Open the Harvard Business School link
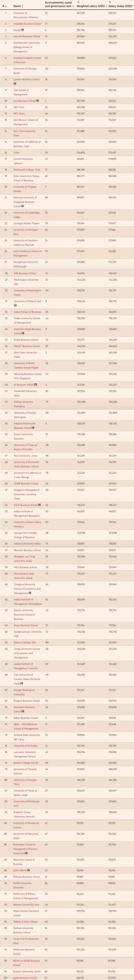 pos(26,37)
